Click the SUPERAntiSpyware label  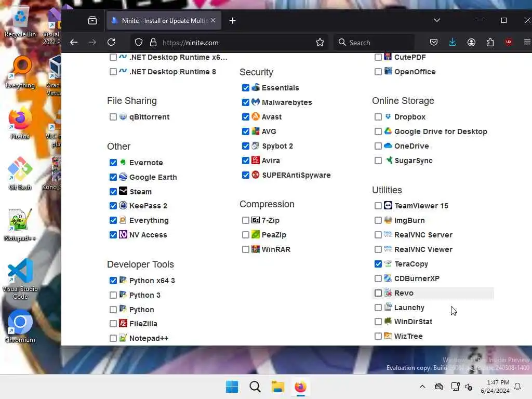click(x=296, y=176)
